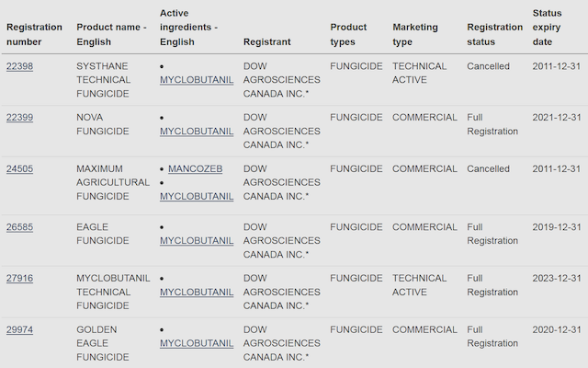Open registration number 22398 link
588x368 pixels.
click(x=19, y=66)
